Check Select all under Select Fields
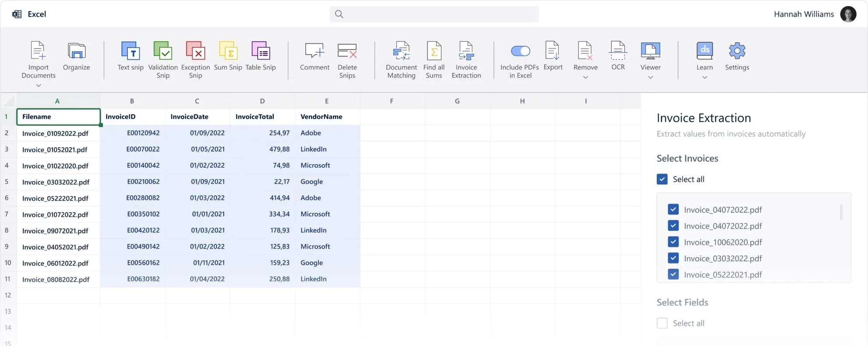Image resolution: width=868 pixels, height=346 pixels. click(x=662, y=323)
